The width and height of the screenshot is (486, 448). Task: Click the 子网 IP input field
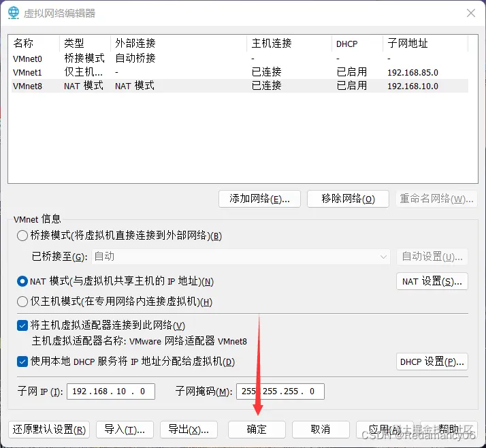tap(111, 391)
